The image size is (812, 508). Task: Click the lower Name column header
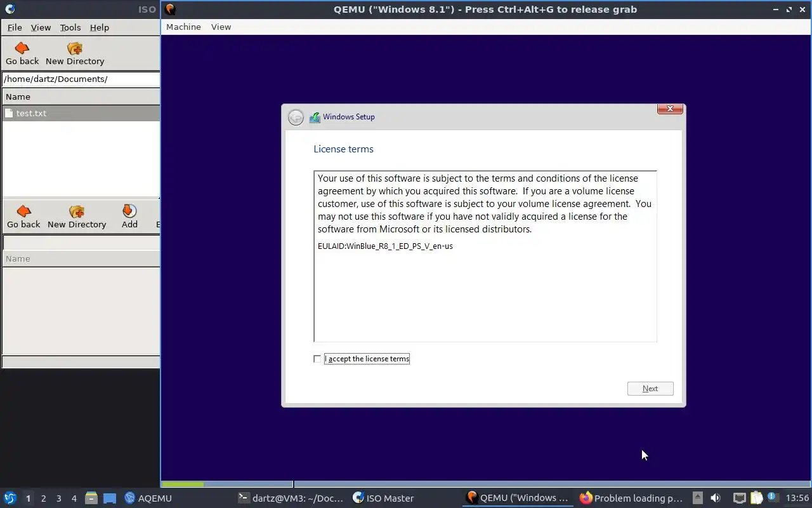pyautogui.click(x=81, y=258)
